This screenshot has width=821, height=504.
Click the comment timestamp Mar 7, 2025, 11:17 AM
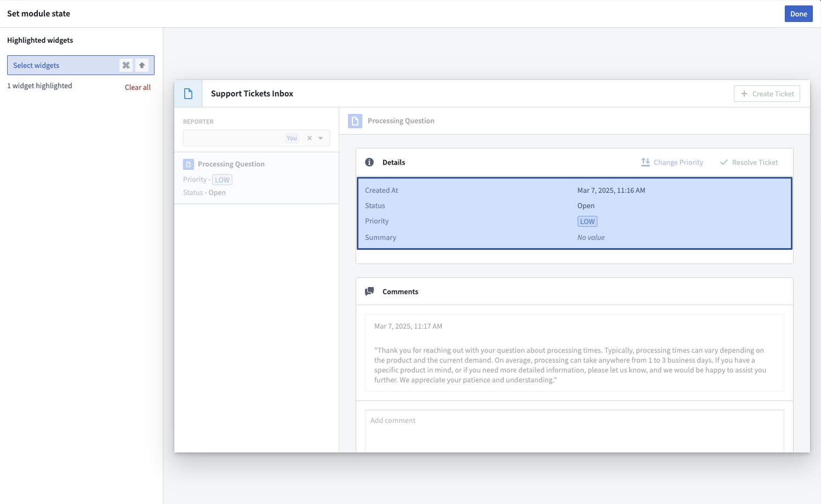pos(408,327)
